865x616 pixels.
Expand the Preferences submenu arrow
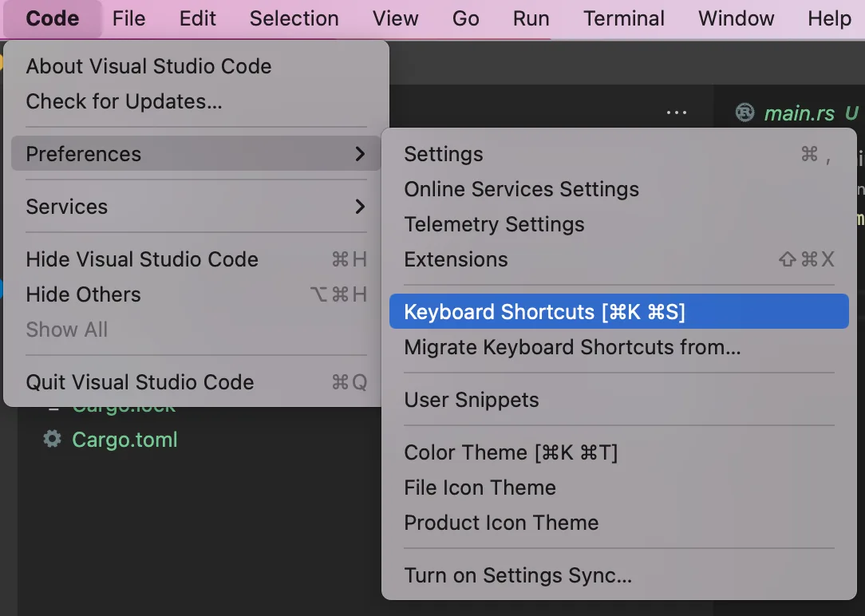pos(360,154)
